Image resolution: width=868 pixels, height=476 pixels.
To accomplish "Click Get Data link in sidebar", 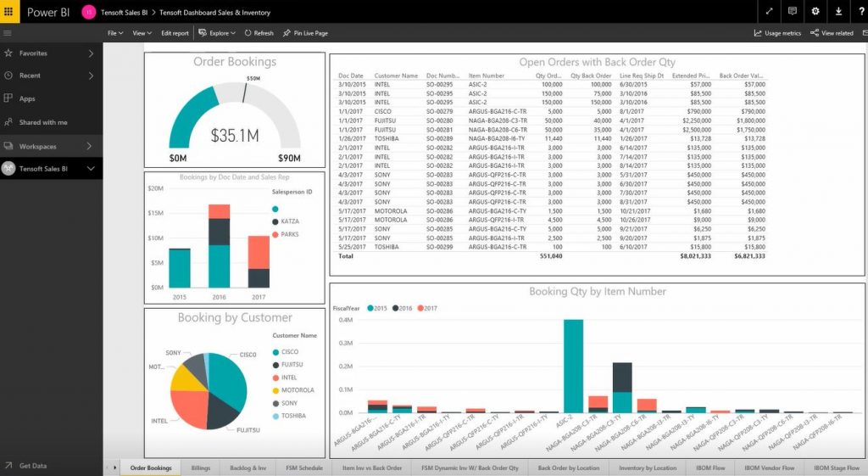I will pyautogui.click(x=33, y=466).
